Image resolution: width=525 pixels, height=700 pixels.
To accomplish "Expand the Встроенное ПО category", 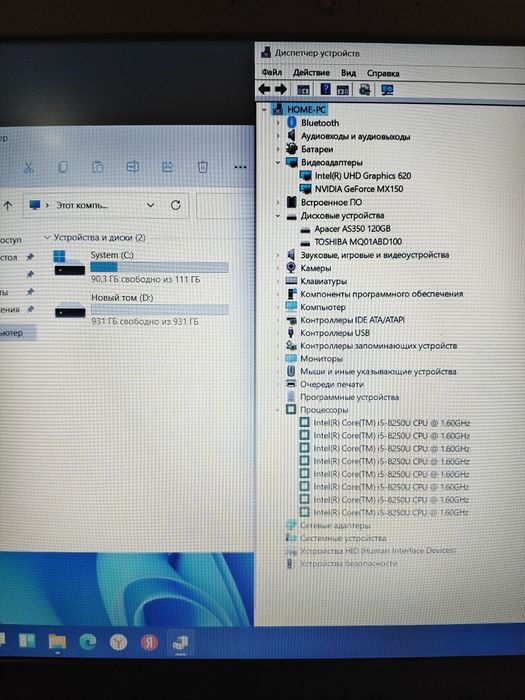I will click(x=278, y=202).
